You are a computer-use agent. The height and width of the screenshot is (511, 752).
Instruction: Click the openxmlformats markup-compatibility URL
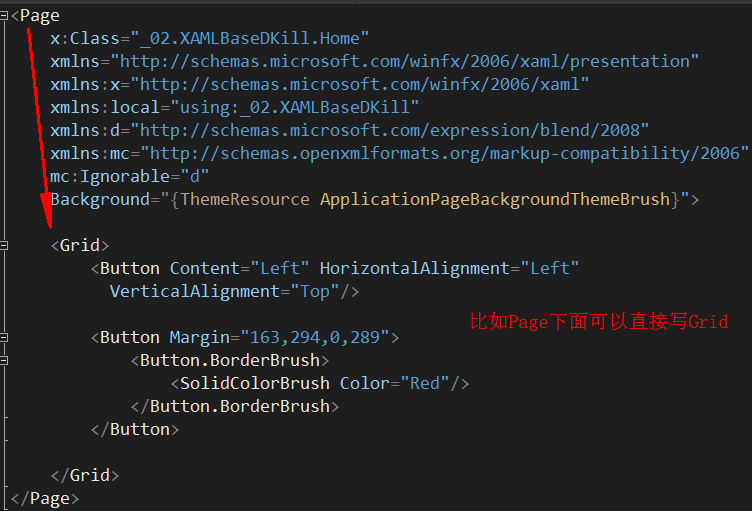pyautogui.click(x=445, y=154)
